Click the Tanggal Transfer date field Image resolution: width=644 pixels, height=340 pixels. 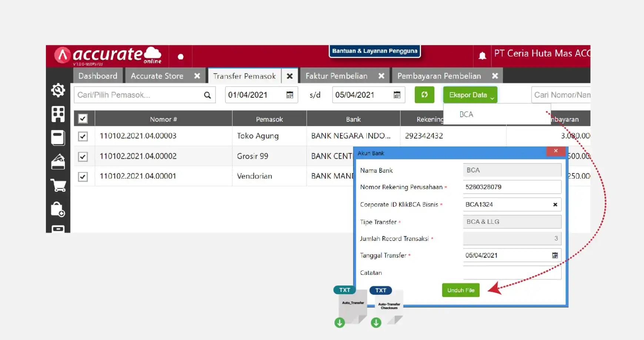[512, 255]
